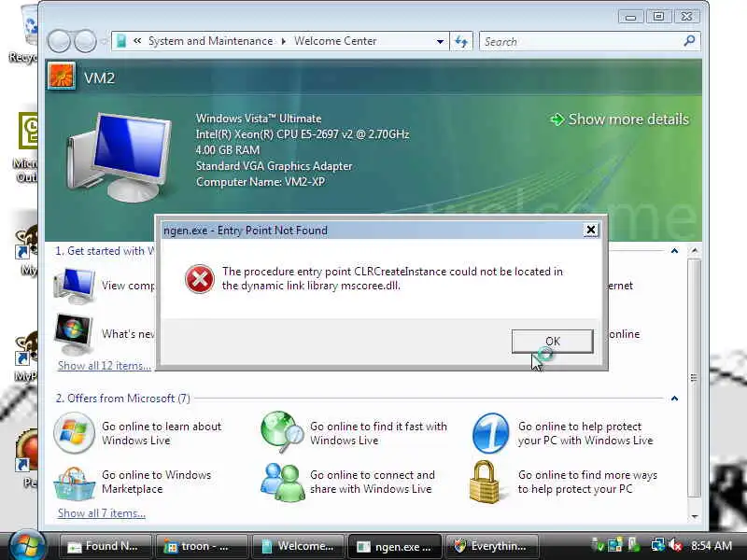Click Show all 7 items link
This screenshot has width=747, height=560.
(102, 513)
